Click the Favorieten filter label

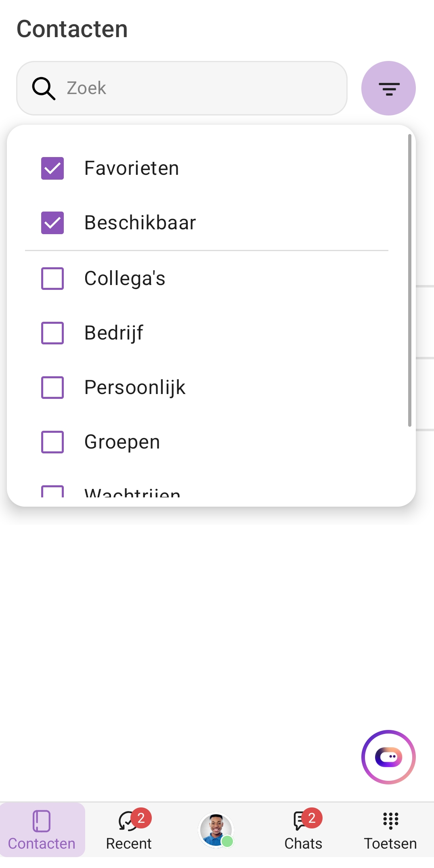pos(132,168)
